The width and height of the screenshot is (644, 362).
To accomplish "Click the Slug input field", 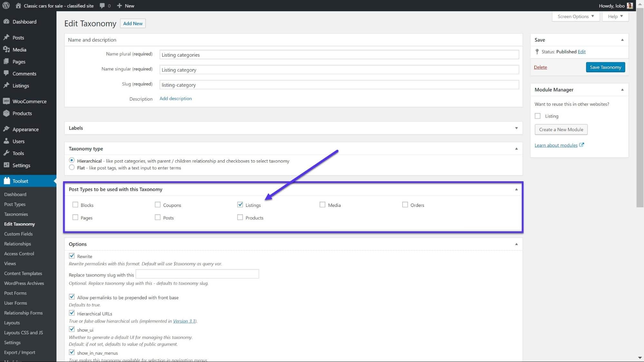I will [339, 84].
